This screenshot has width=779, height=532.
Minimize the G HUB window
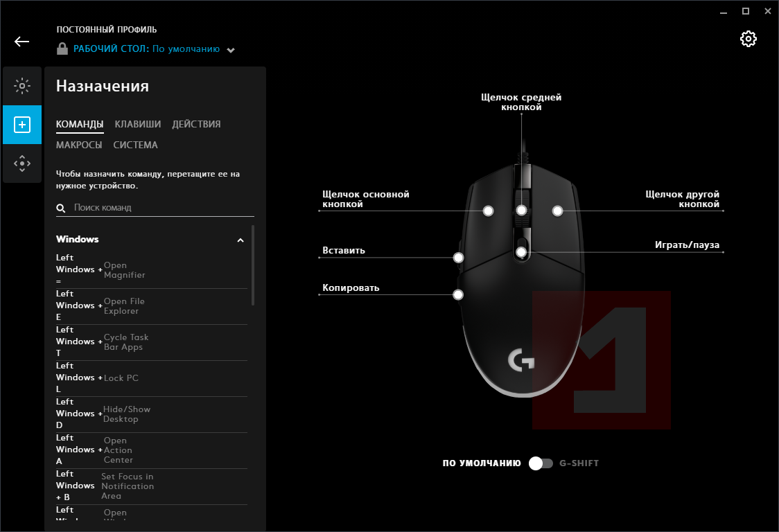coord(724,12)
